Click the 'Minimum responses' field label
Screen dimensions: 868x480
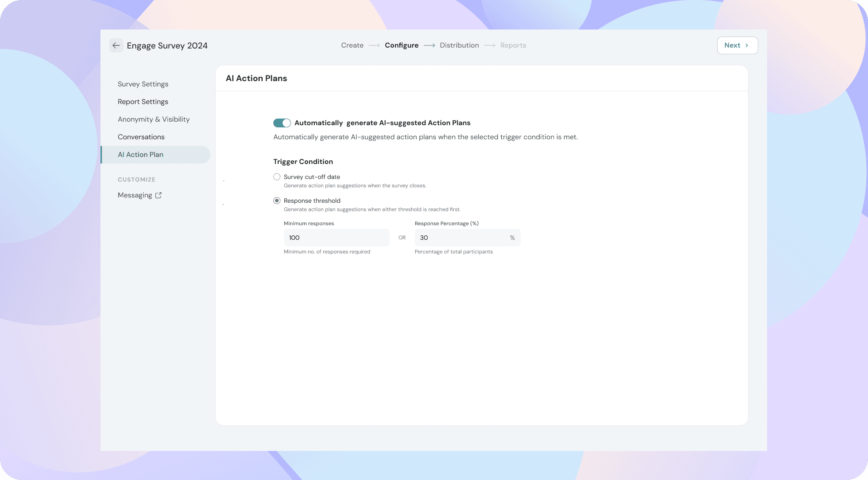tap(309, 223)
